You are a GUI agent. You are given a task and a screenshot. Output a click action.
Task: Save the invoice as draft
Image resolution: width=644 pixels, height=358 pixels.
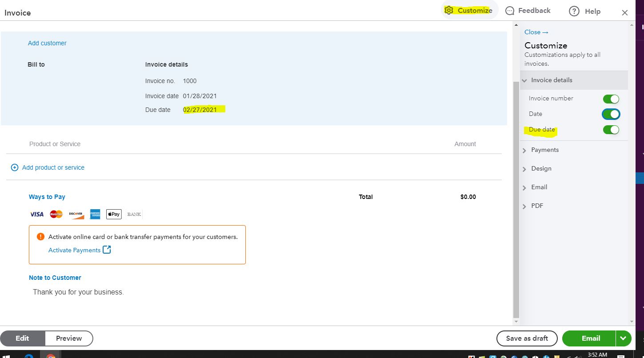[527, 338]
